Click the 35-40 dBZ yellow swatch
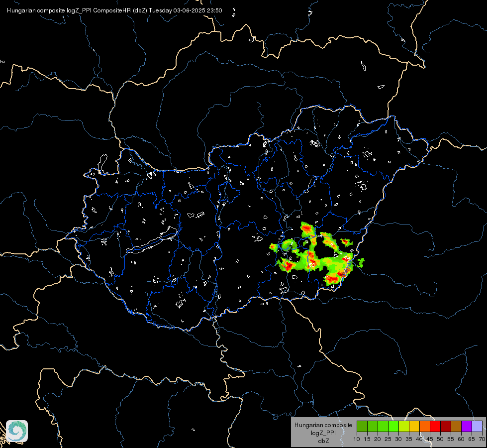Screen dimensions: 487x448 click(414, 426)
